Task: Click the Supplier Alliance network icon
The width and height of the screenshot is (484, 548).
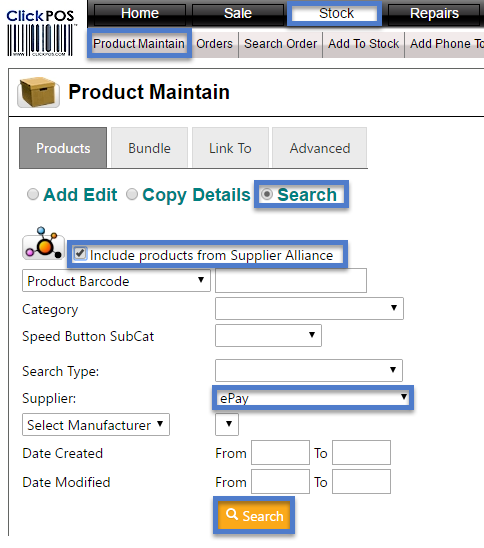Action: tap(43, 243)
